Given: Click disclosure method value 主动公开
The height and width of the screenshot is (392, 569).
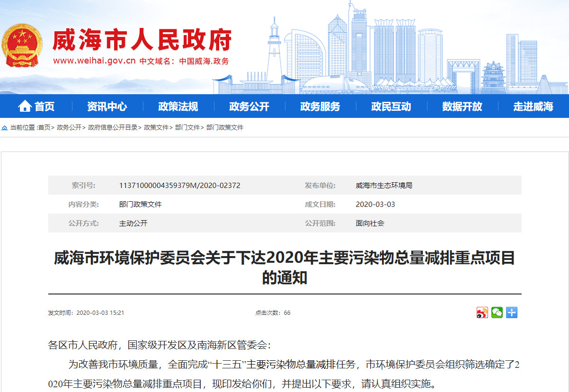Looking at the screenshot, I should coord(133,223).
